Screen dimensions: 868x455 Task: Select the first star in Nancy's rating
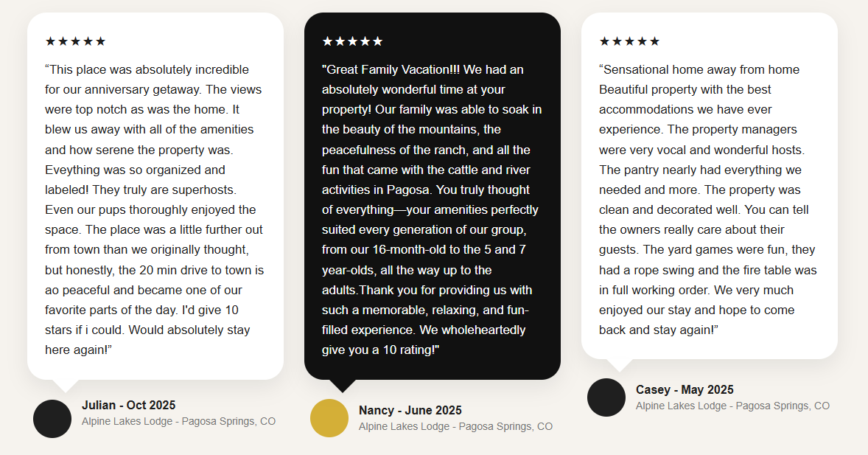(328, 41)
